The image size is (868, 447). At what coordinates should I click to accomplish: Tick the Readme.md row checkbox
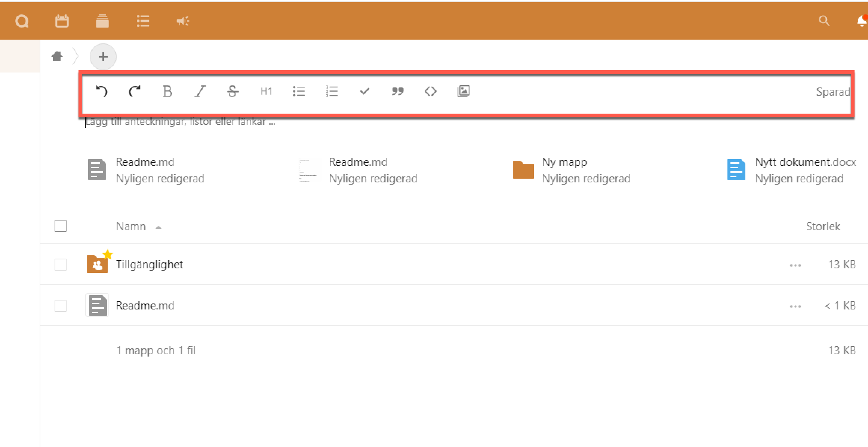[x=61, y=306]
